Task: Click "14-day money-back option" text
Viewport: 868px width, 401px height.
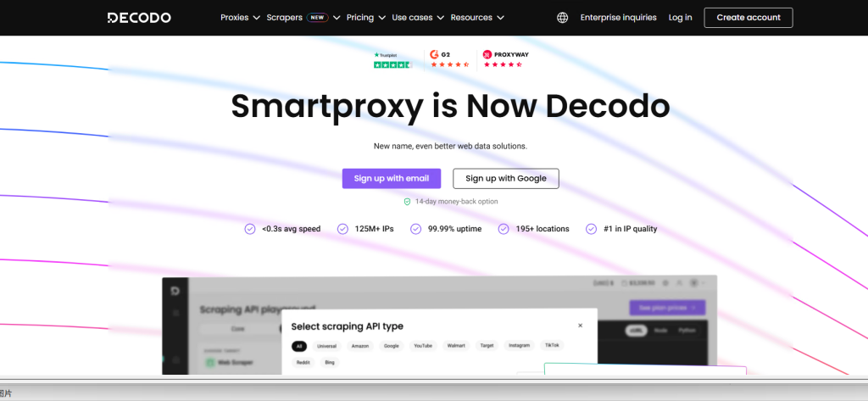Action: [456, 202]
